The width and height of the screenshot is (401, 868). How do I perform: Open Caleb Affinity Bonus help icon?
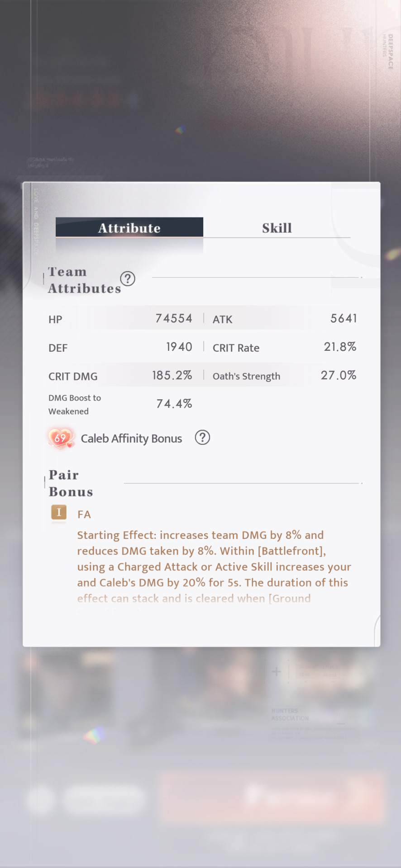pos(202,438)
